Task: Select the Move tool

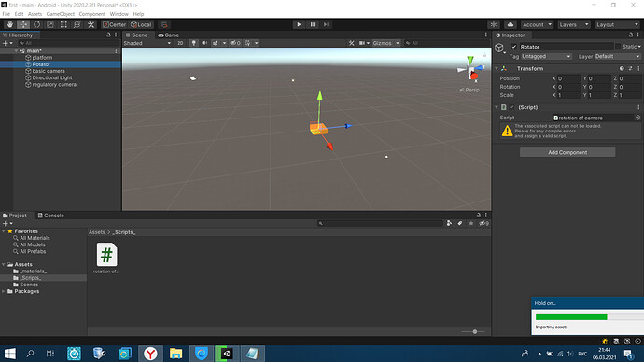Action: coord(23,24)
